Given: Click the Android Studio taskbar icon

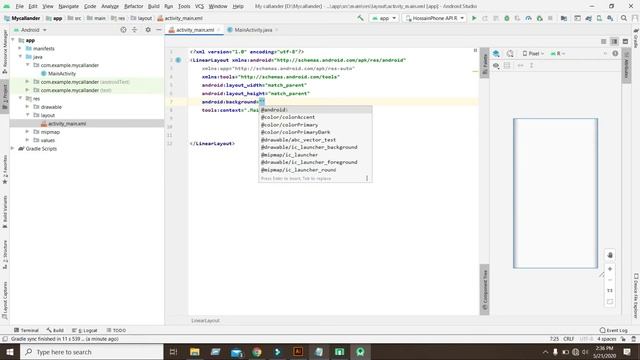Looking at the screenshot, I should click(x=360, y=352).
